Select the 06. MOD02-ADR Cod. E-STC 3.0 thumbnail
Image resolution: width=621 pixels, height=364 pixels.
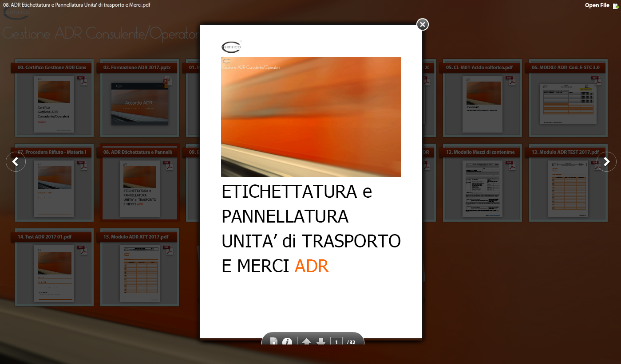568,104
